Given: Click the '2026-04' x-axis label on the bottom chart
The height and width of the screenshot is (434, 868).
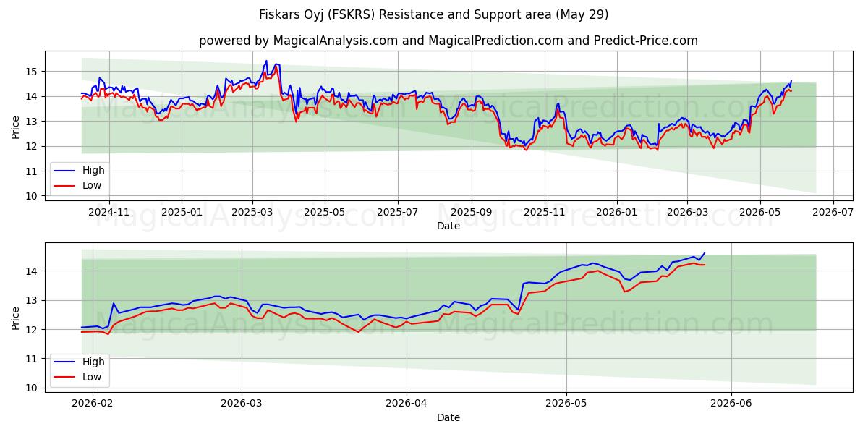Looking at the screenshot, I should pyautogui.click(x=407, y=404).
